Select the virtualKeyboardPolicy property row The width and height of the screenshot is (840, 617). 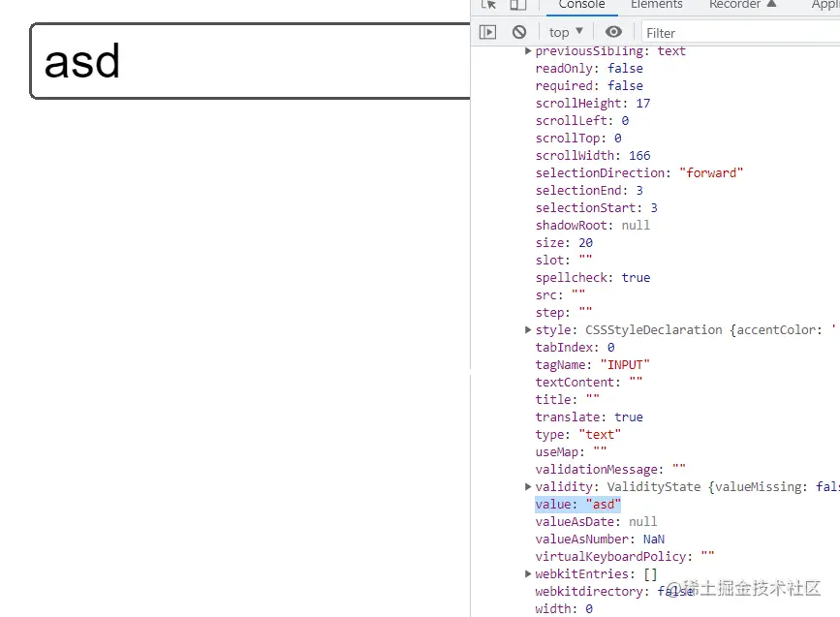pyautogui.click(x=625, y=557)
